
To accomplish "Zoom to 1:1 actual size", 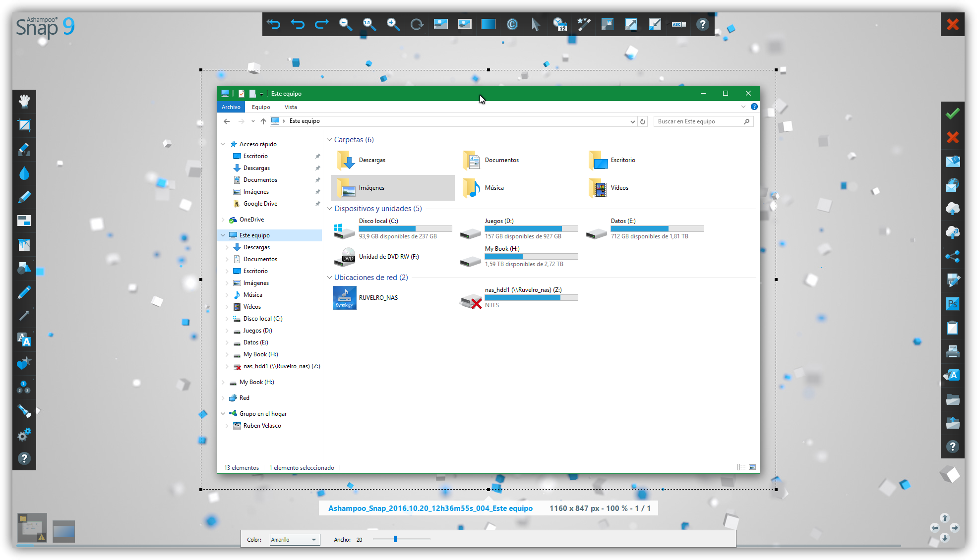I will tap(369, 24).
